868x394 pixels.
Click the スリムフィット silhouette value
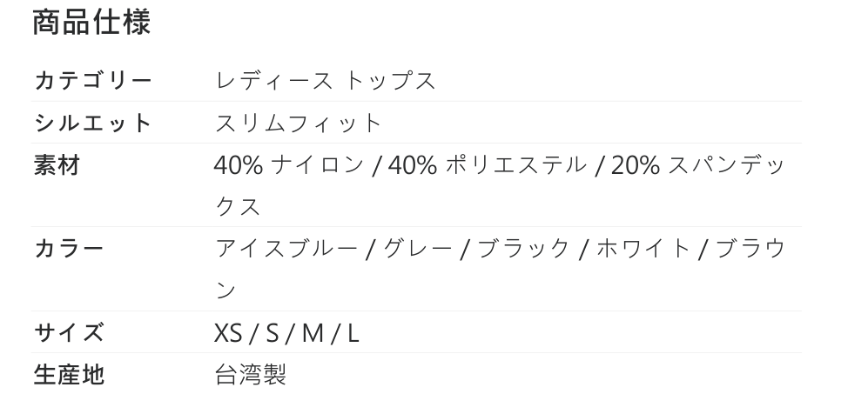pyautogui.click(x=299, y=123)
